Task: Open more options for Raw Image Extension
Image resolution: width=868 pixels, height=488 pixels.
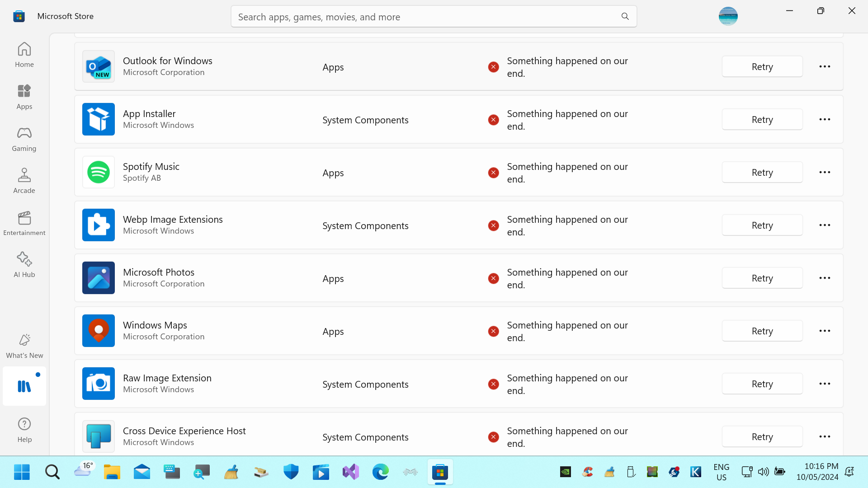Action: click(x=825, y=384)
